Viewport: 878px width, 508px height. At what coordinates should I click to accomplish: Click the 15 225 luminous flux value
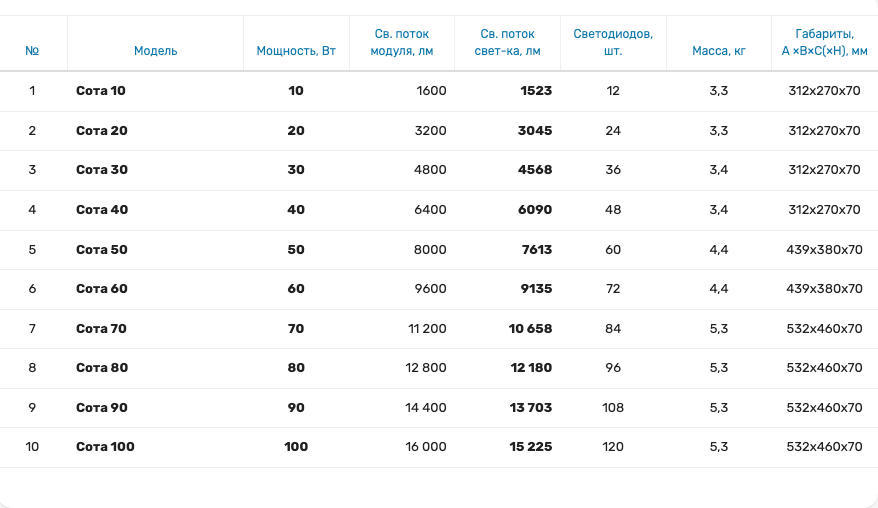[530, 447]
